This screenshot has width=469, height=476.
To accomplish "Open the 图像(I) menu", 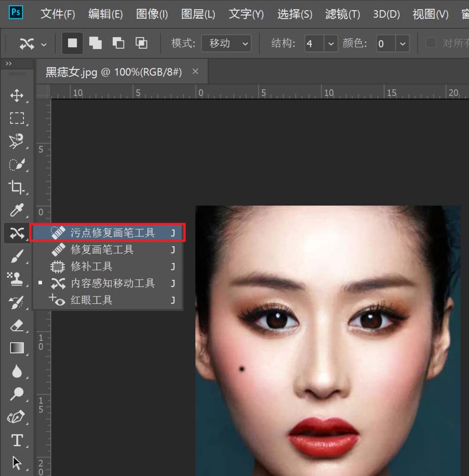I will tap(152, 14).
